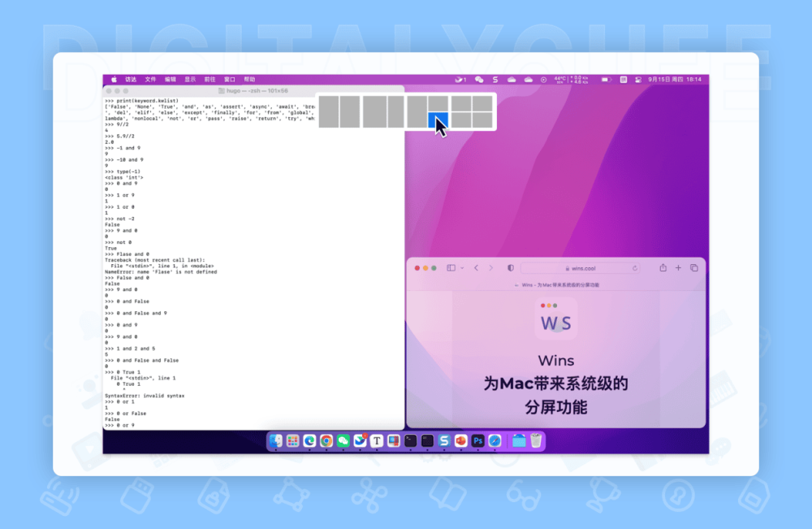812x529 pixels.
Task: Open Safari from the Dock
Action: (x=495, y=441)
